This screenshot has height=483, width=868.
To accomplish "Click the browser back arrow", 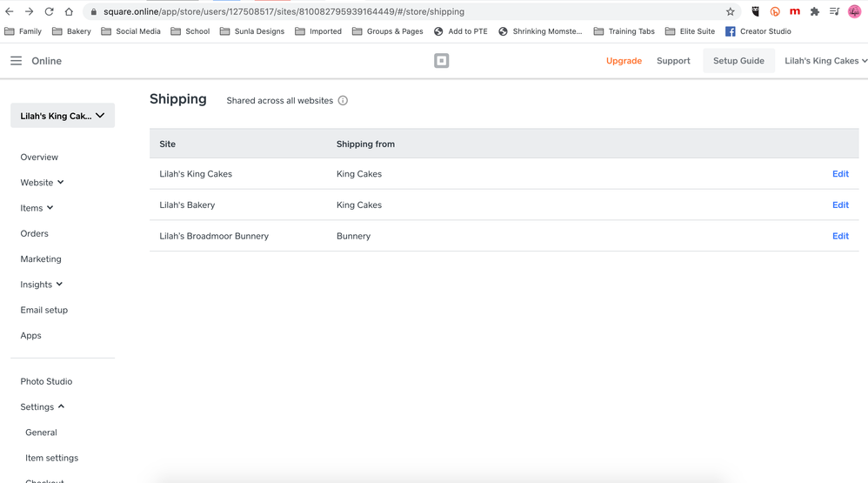I will (10, 11).
